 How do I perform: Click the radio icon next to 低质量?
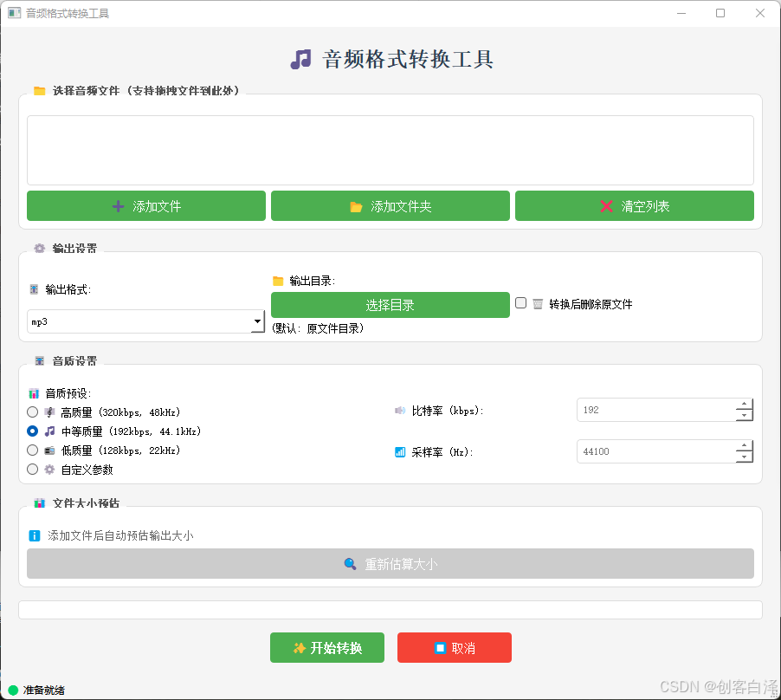[50, 450]
